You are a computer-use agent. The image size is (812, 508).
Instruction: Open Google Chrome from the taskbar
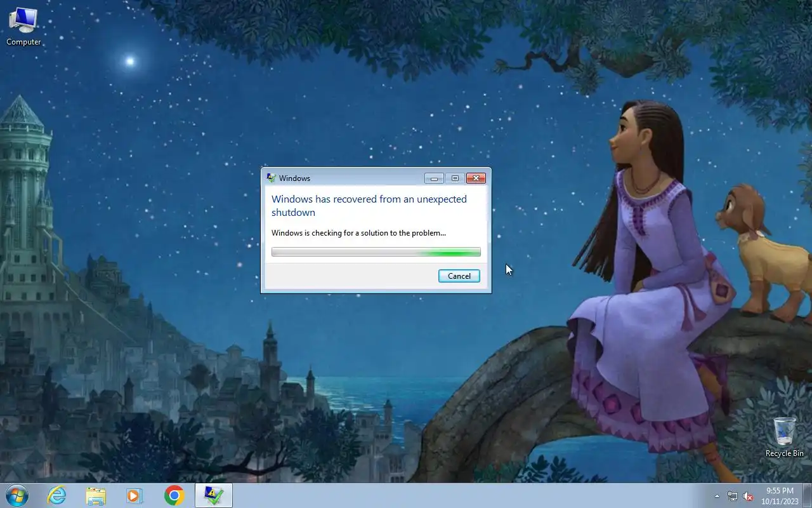174,495
